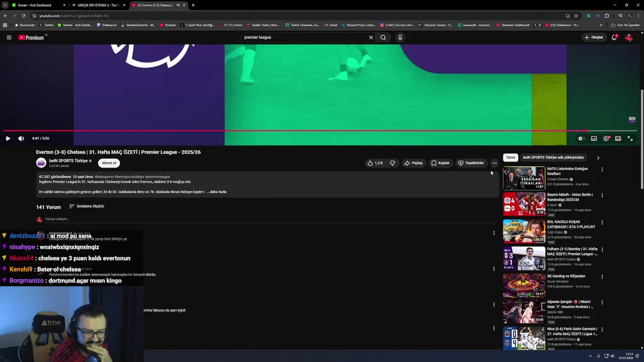Open NATO Liderinden Erdoğan video thumbnail

click(x=524, y=178)
